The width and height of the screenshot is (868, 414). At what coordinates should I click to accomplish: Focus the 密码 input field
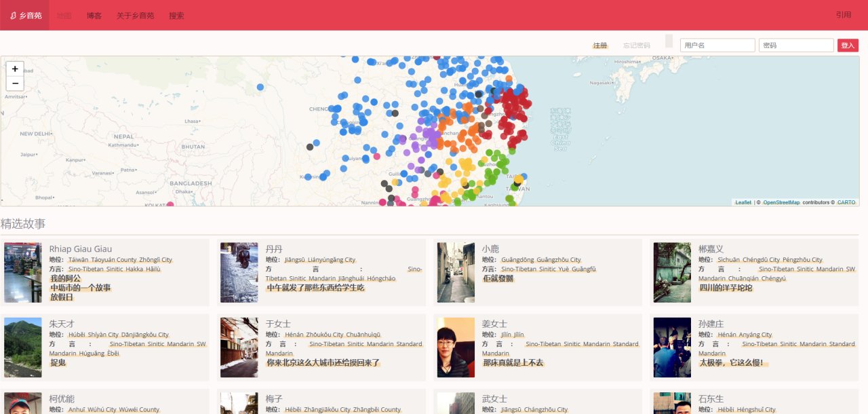[796, 45]
